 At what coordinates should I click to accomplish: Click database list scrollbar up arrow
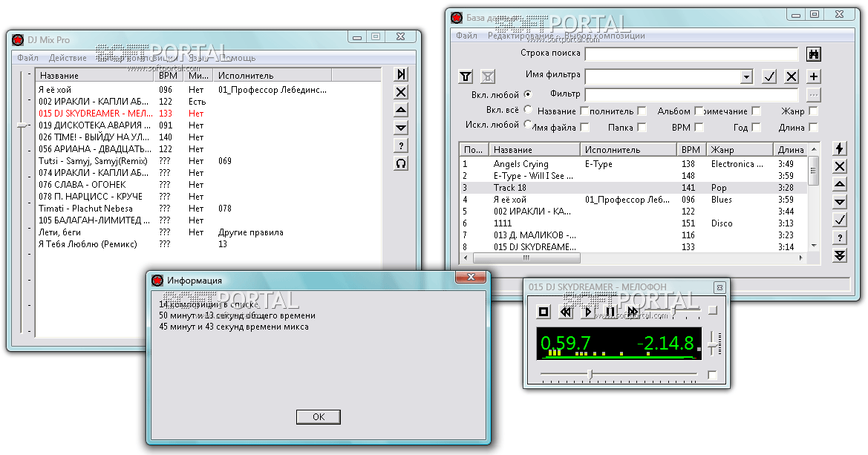coord(814,149)
